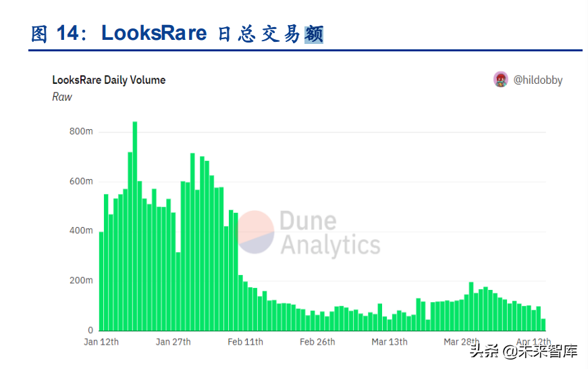Click the Jan 27th date label
The image size is (588, 369).
(x=173, y=342)
